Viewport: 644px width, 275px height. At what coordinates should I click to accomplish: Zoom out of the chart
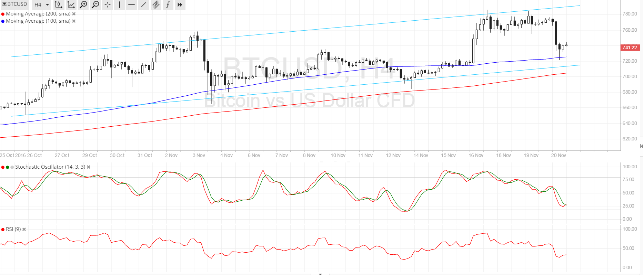95,4
